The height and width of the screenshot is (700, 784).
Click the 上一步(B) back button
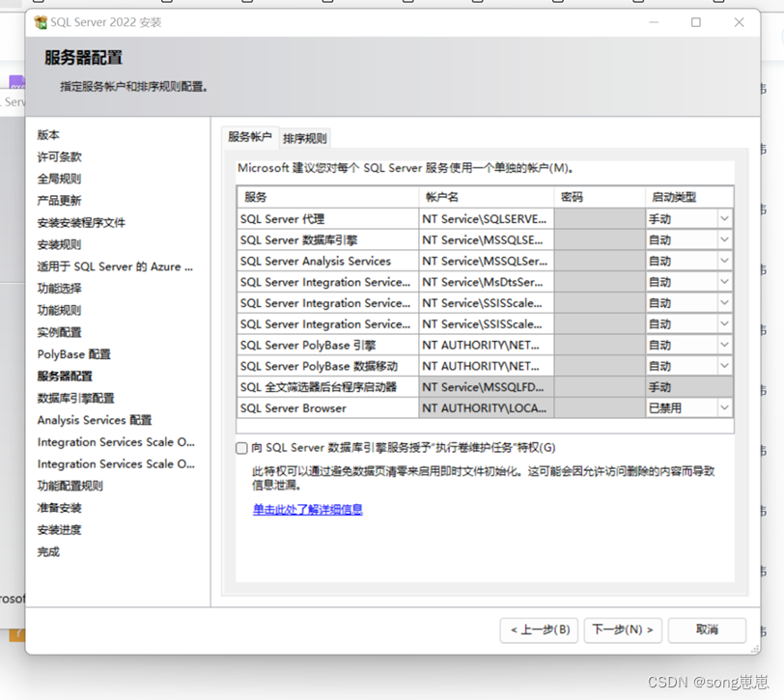(x=540, y=630)
